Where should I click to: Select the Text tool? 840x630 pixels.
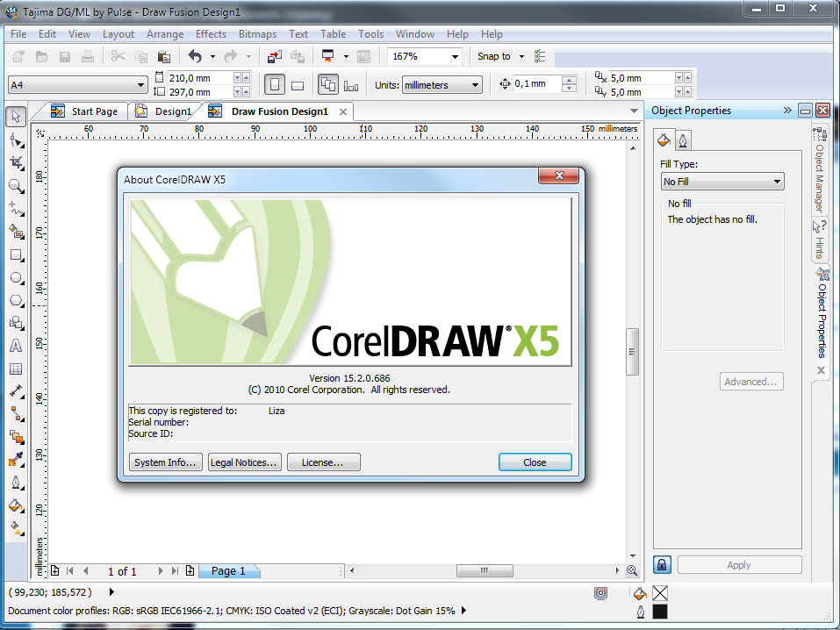(16, 346)
